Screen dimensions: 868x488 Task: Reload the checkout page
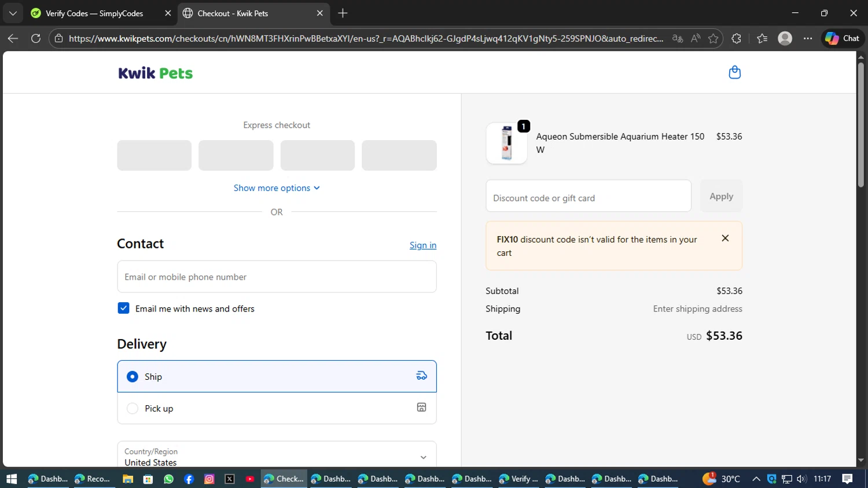[36, 38]
